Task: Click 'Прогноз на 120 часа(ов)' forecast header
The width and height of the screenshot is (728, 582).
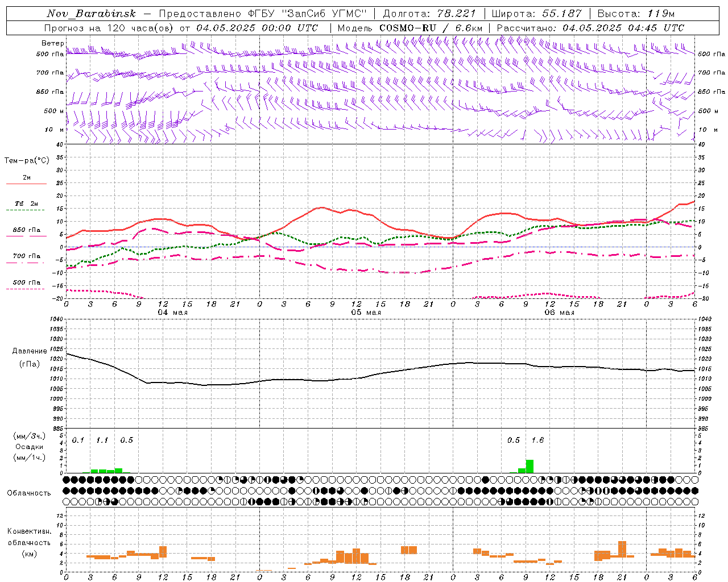Action: click(x=109, y=28)
